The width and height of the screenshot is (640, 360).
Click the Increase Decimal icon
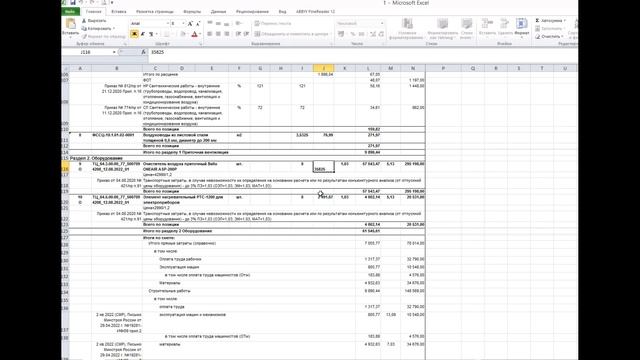tap(373, 34)
